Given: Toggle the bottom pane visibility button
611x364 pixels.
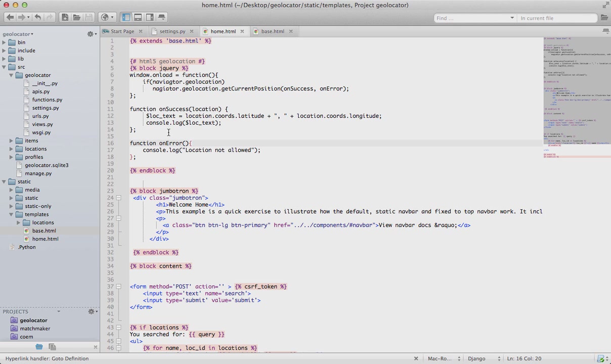Looking at the screenshot, I should pos(138,17).
